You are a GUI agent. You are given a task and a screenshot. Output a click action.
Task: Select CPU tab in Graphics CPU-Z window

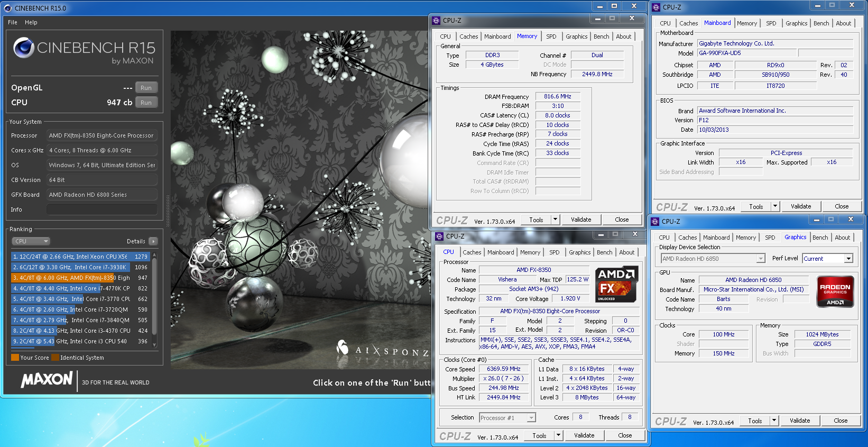coord(664,238)
